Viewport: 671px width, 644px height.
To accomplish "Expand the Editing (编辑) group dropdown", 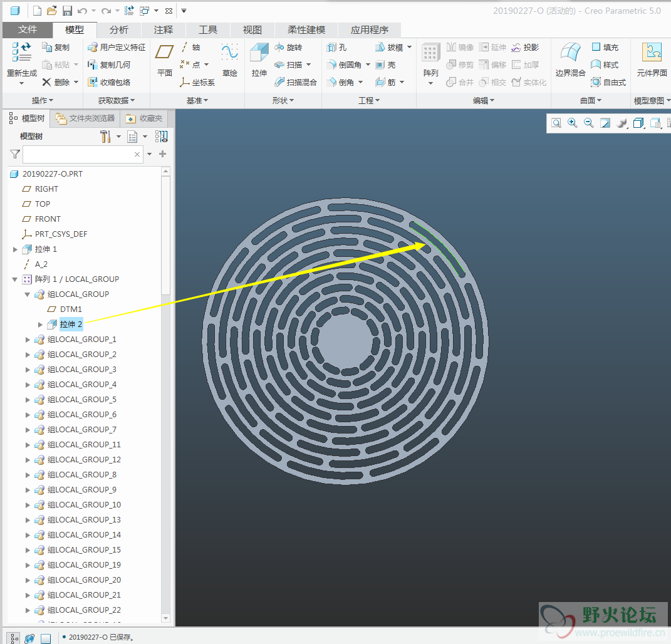I will [484, 101].
